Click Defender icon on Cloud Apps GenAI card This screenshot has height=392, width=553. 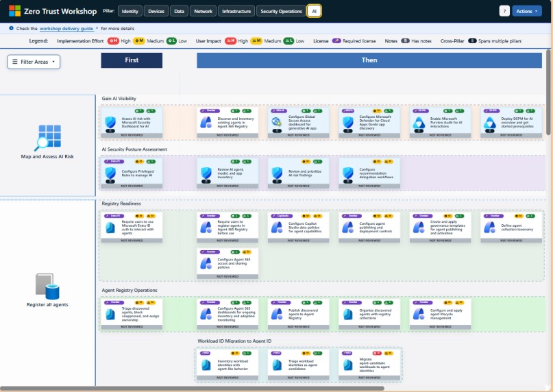[347, 123]
